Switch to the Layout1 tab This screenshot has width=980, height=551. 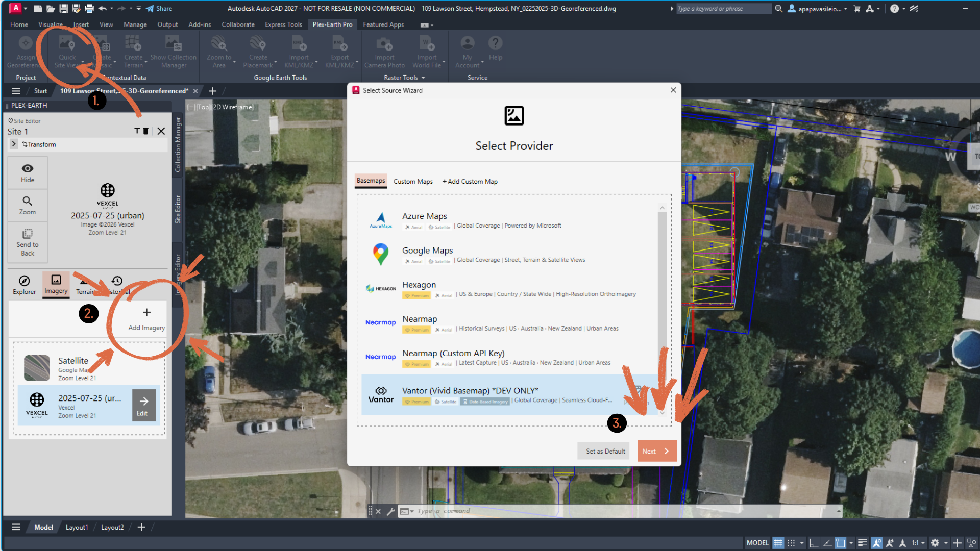pyautogui.click(x=77, y=527)
